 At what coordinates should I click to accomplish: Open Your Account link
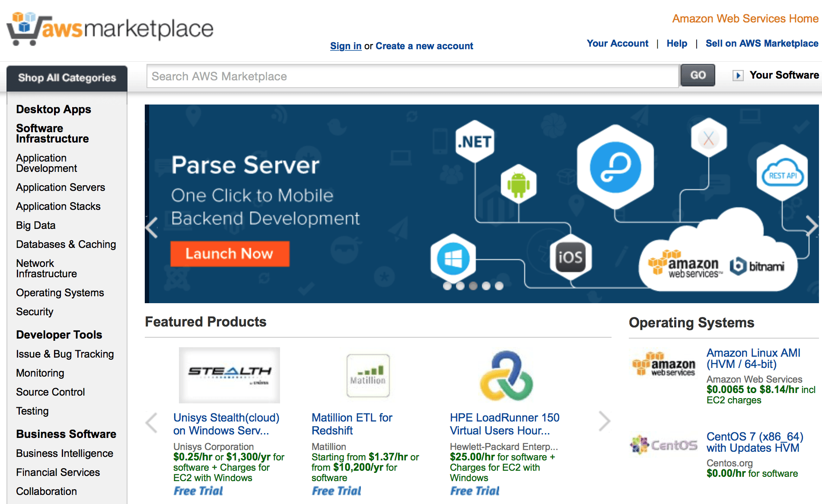tap(618, 43)
